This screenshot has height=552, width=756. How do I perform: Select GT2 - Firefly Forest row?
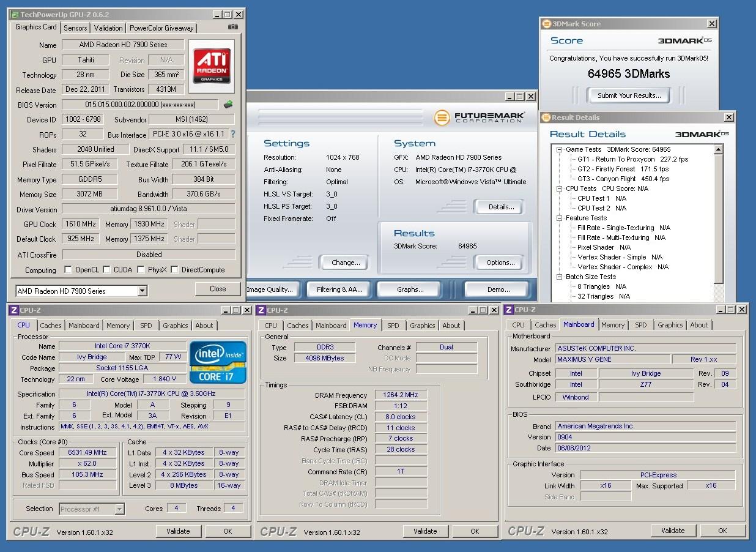(x=623, y=169)
